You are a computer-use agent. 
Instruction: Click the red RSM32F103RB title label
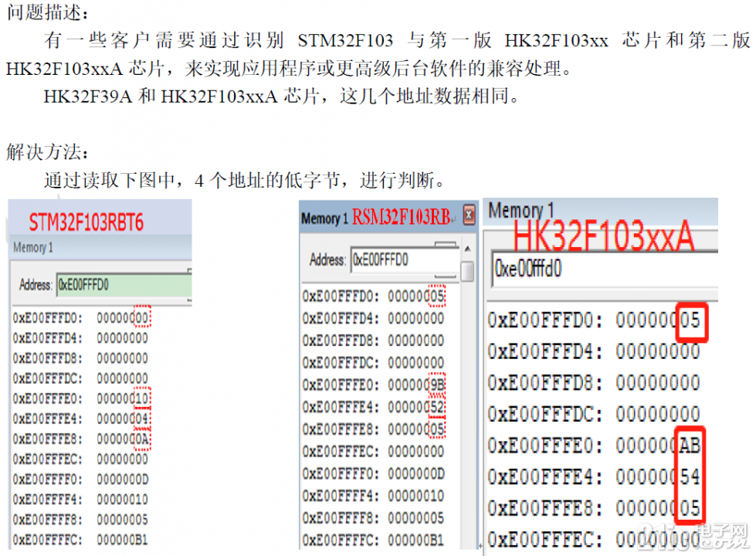click(x=401, y=217)
